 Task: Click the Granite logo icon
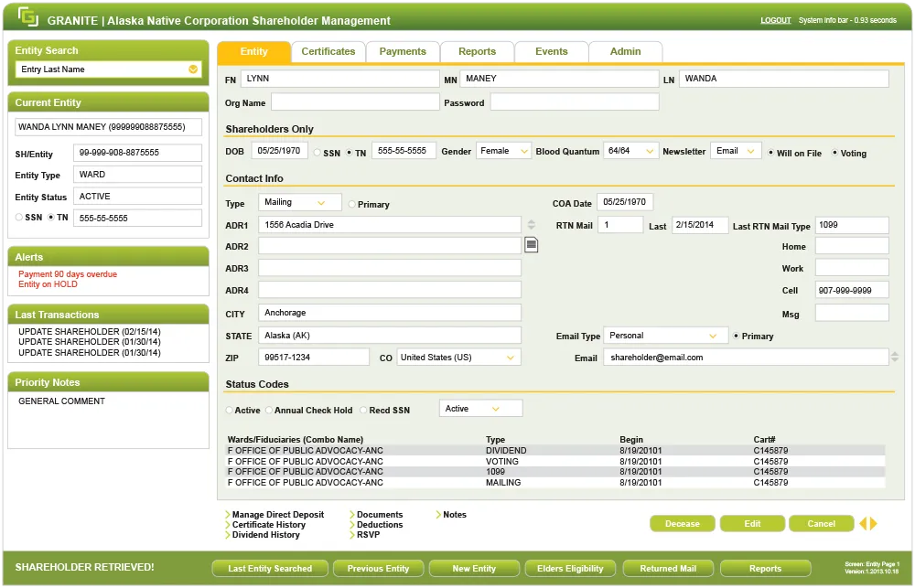(x=27, y=16)
